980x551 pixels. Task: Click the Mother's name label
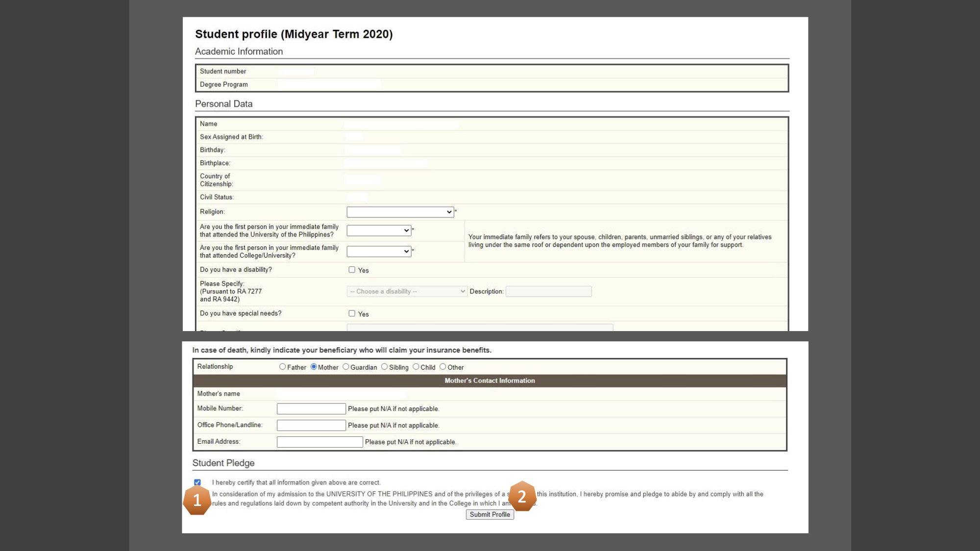click(x=219, y=394)
